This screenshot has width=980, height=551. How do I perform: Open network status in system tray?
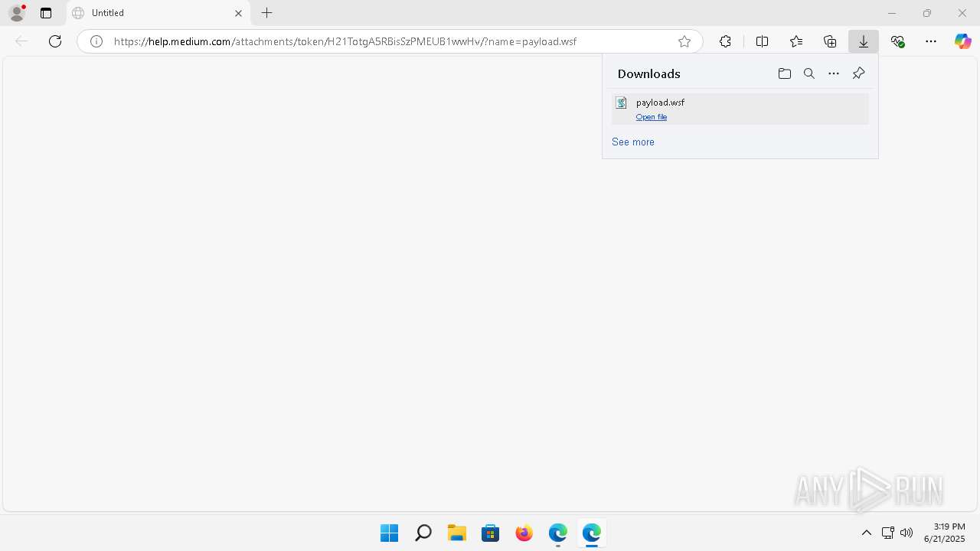(x=888, y=533)
